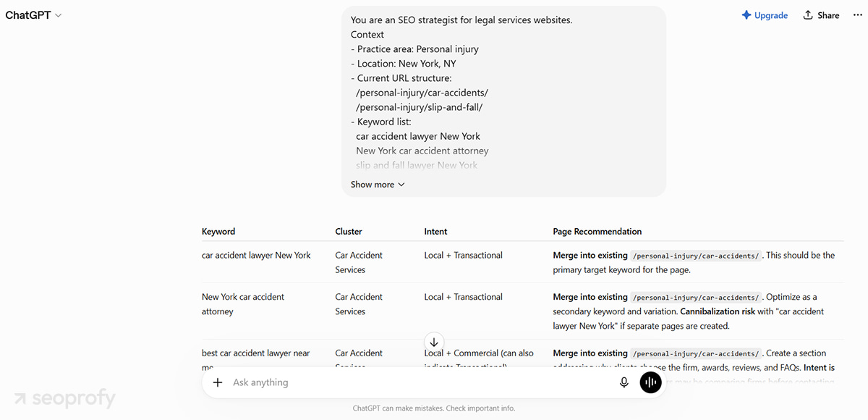Click the /personal-injury/car-accidents/ code in first row
The width and height of the screenshot is (868, 420).
click(697, 256)
